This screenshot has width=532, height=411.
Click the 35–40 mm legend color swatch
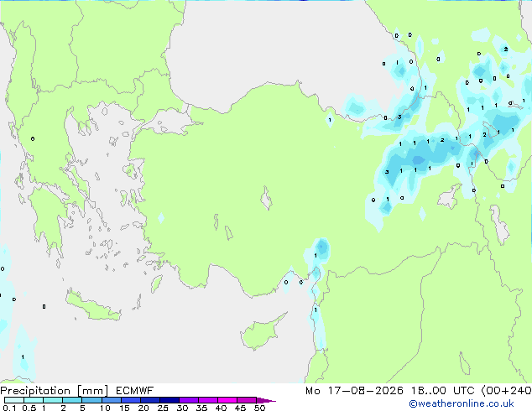click(x=207, y=400)
